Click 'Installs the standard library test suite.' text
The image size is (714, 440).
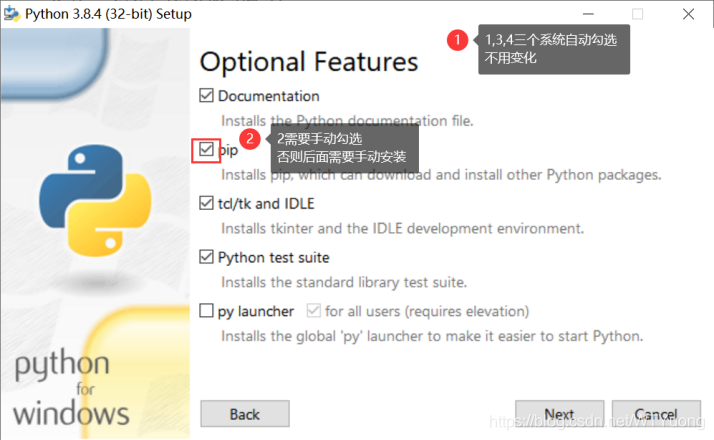tap(344, 282)
